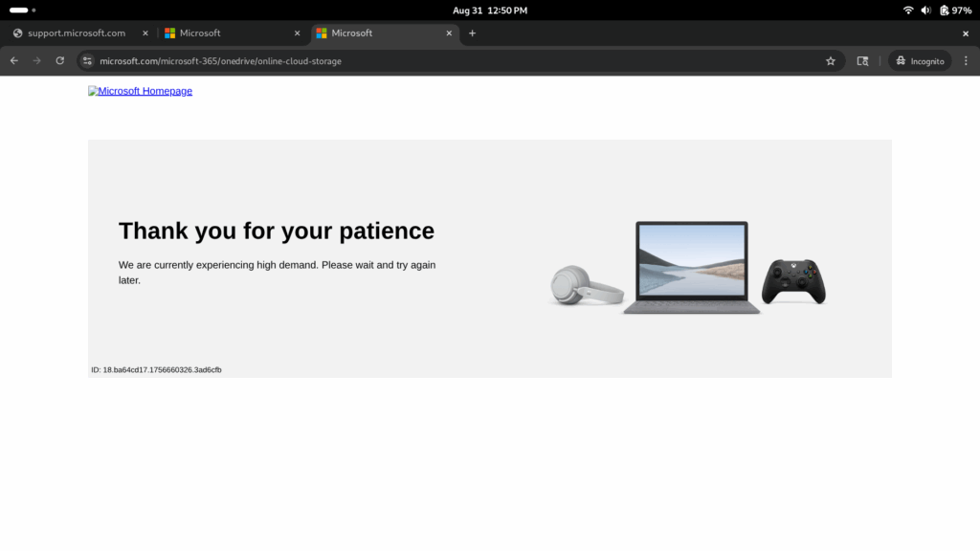View site information icon in address bar

(87, 60)
